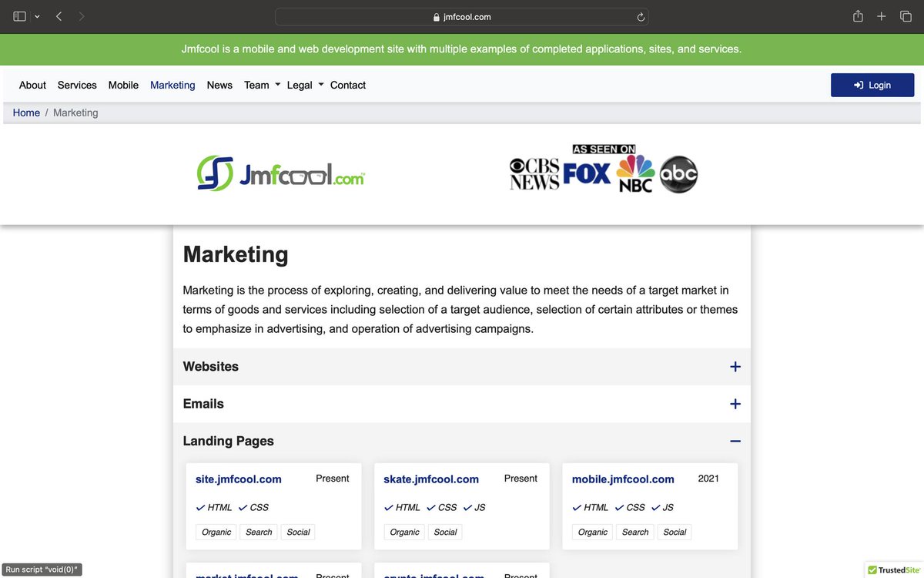This screenshot has height=578, width=924.
Task: Click Present label on skate.jmfcool.com card
Action: click(x=521, y=479)
